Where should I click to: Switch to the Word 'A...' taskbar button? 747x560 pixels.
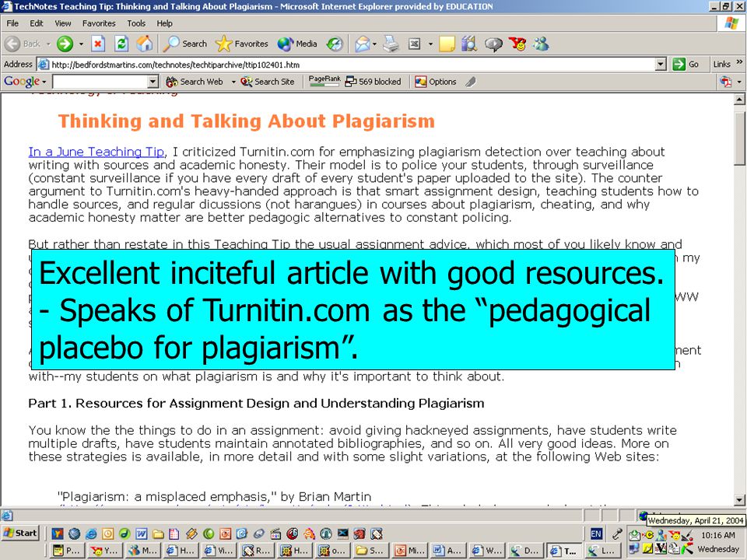click(447, 551)
